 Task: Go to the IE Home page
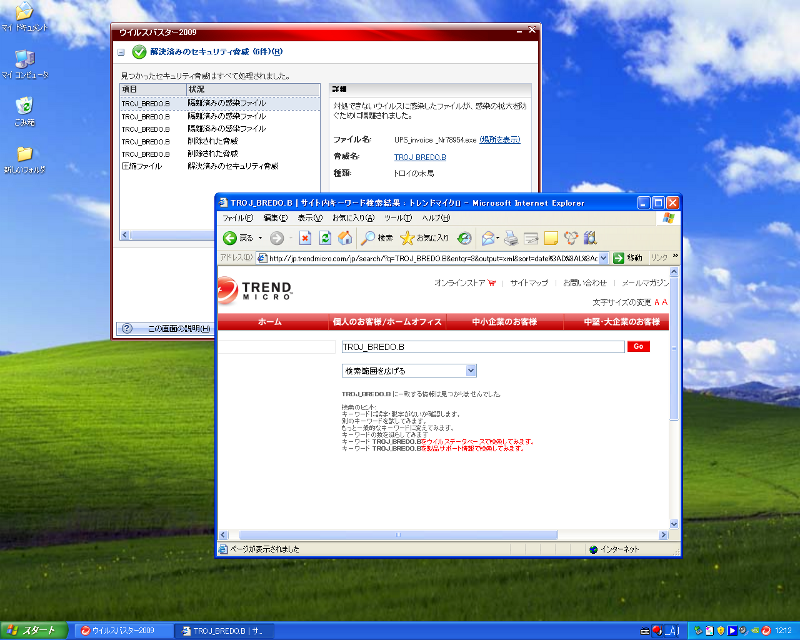click(x=345, y=238)
